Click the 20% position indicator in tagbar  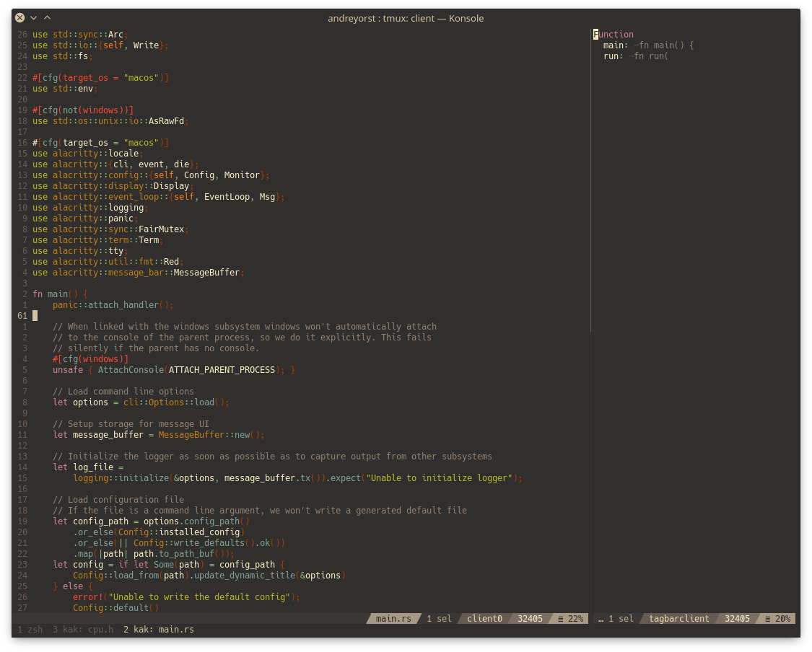coord(778,618)
